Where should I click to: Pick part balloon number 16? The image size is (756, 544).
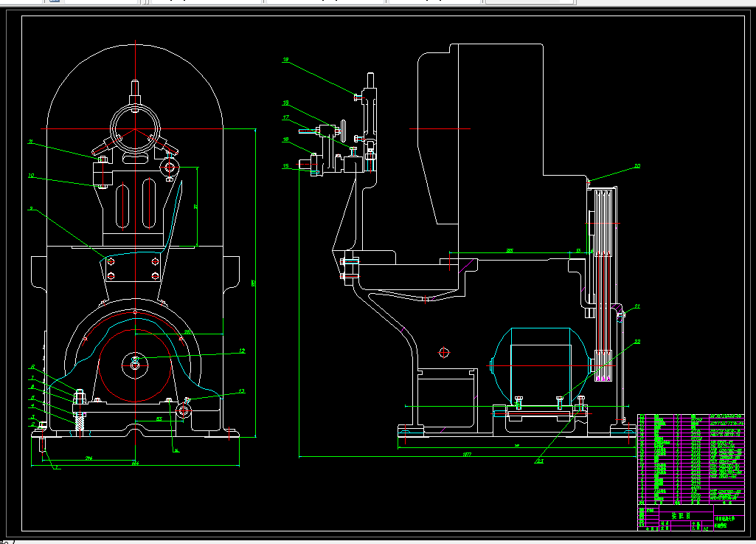point(286,140)
